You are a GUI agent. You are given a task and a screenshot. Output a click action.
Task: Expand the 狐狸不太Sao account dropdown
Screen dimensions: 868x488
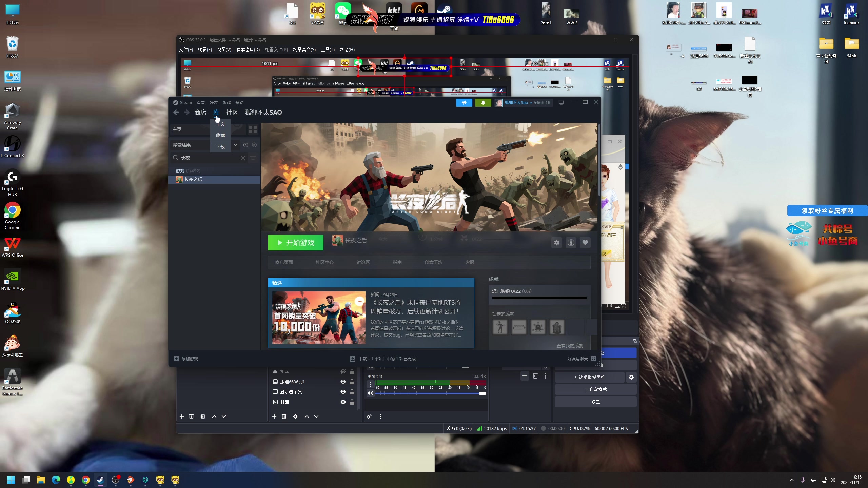coord(531,103)
